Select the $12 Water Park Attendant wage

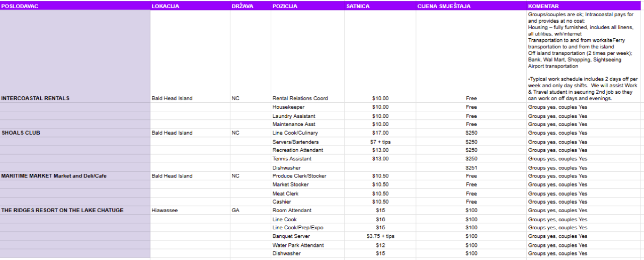click(380, 245)
